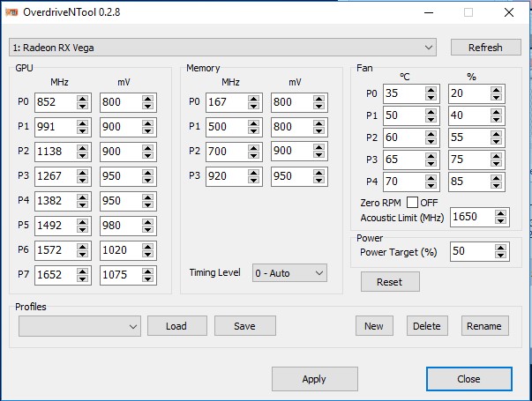Minimize the OverdriveNTool window
Screen dimensions: 532x401
[429, 13]
